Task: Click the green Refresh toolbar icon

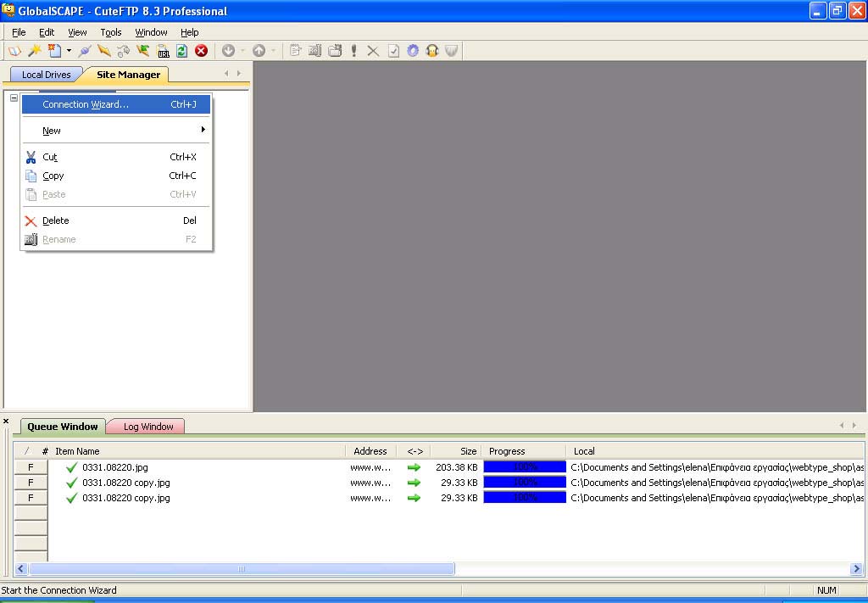Action: tap(181, 51)
